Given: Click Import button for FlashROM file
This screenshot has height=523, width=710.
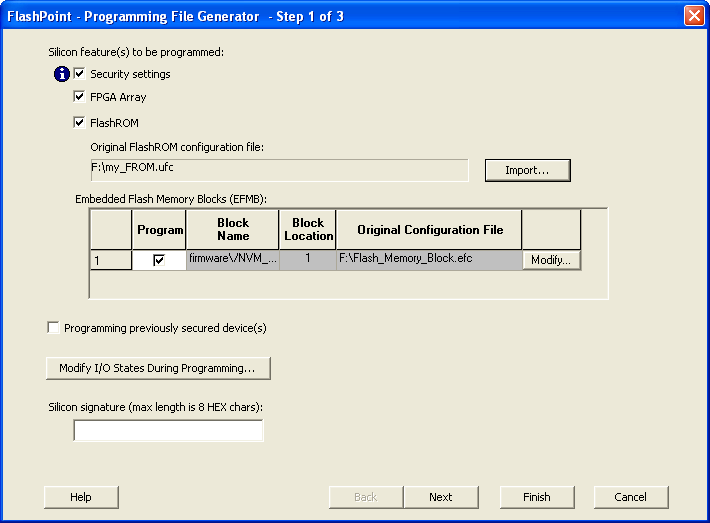Looking at the screenshot, I should tap(528, 170).
